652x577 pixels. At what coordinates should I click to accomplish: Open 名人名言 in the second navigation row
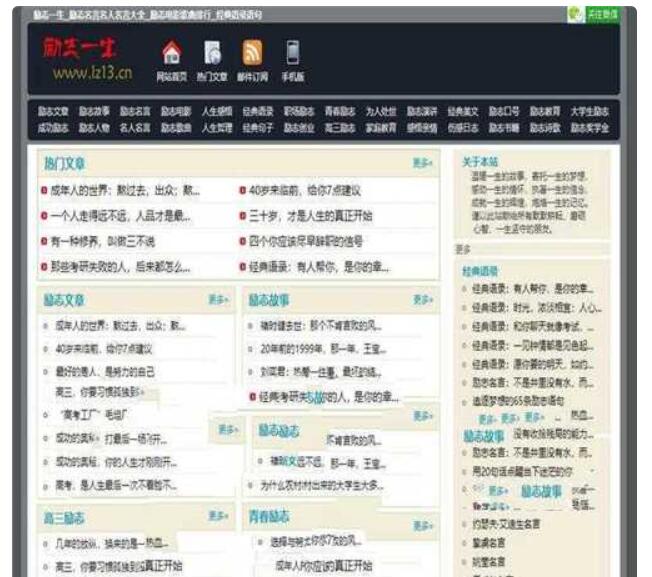coord(135,127)
